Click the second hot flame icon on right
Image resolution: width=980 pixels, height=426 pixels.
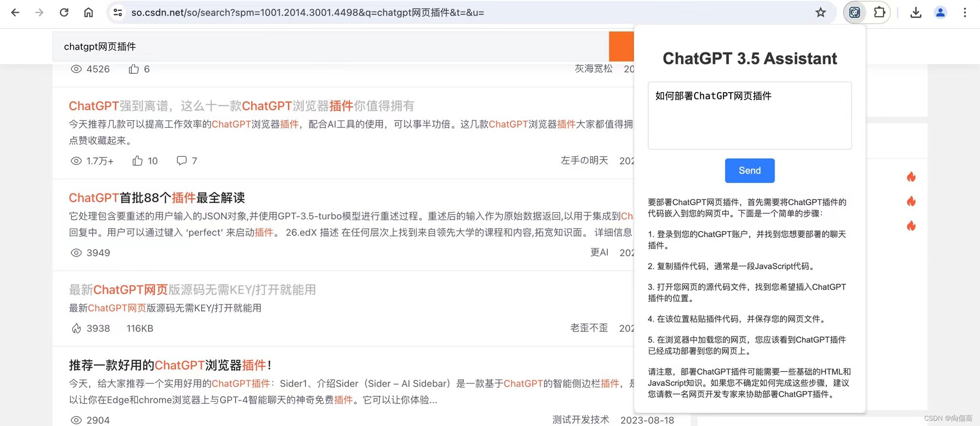(911, 201)
